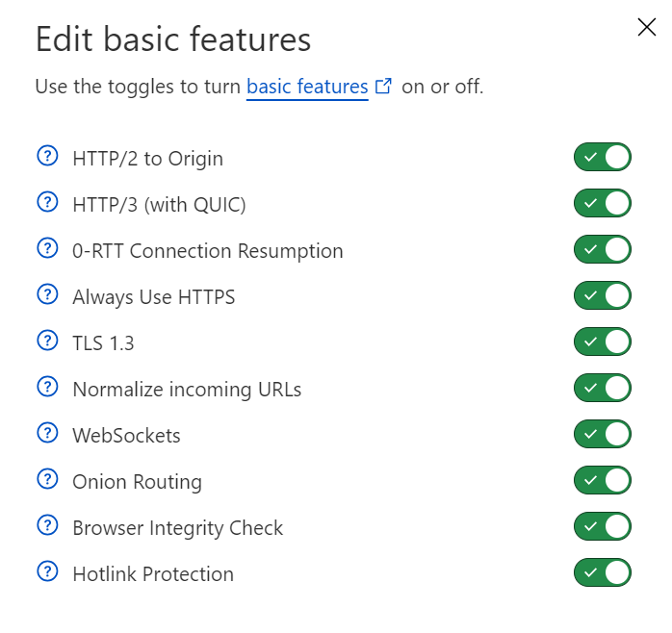Turn off Normalize incoming URLs
Viewport: 672px width, 633px height.
coord(603,388)
